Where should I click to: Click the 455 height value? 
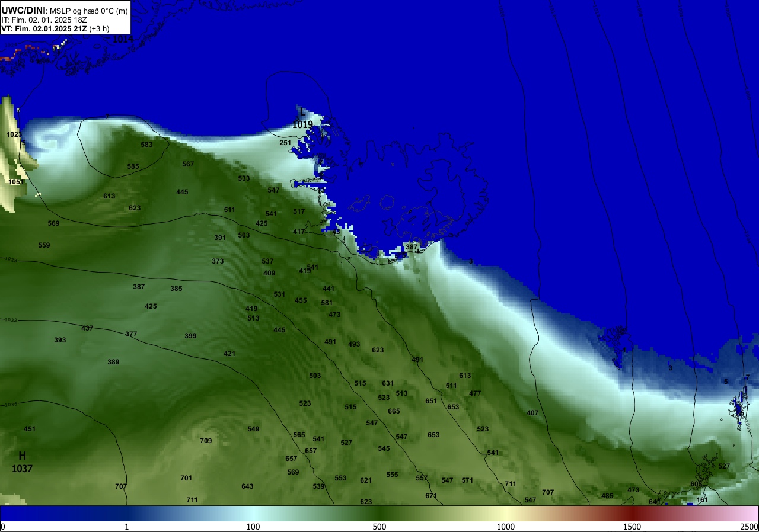(x=301, y=300)
